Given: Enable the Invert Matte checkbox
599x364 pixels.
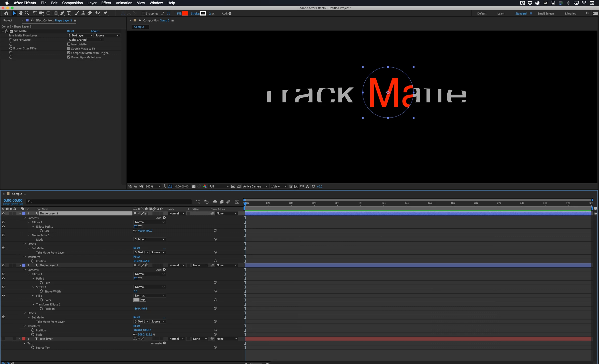Looking at the screenshot, I should tap(69, 44).
